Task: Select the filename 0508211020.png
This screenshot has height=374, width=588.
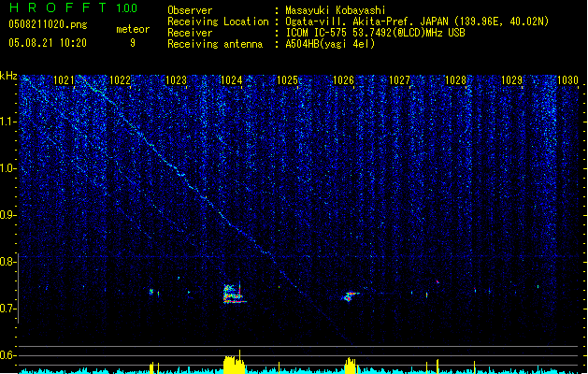Action: click(48, 25)
